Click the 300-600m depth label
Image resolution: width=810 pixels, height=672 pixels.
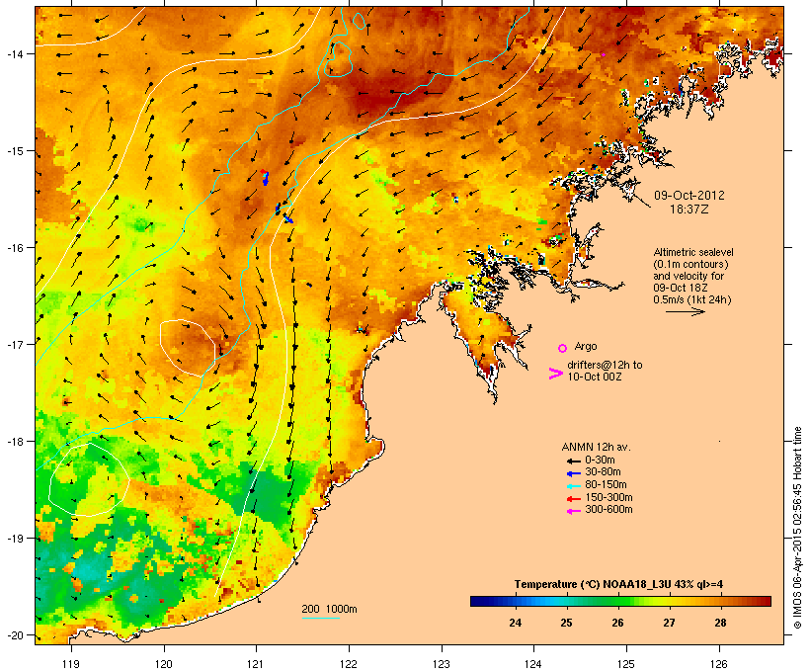coord(608,510)
